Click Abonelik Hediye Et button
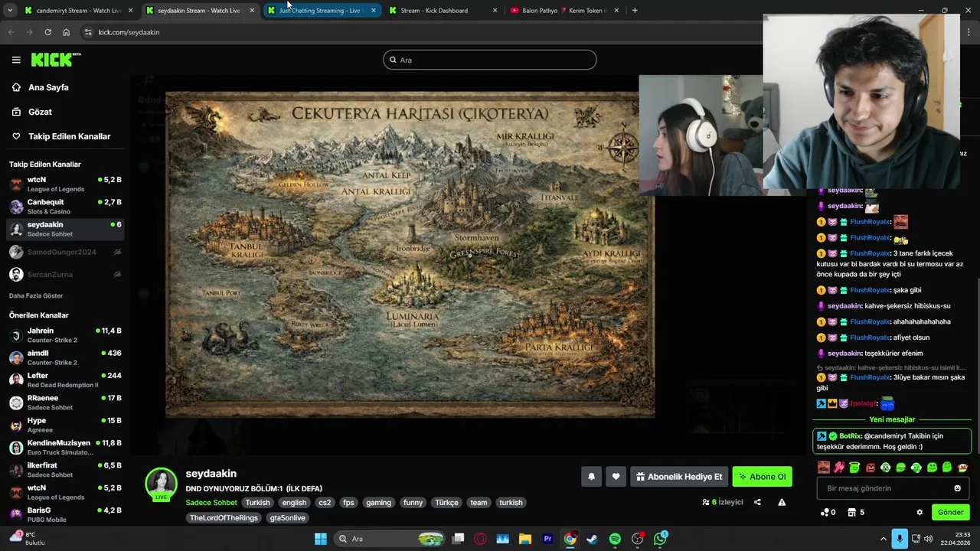The height and width of the screenshot is (551, 980). (678, 477)
